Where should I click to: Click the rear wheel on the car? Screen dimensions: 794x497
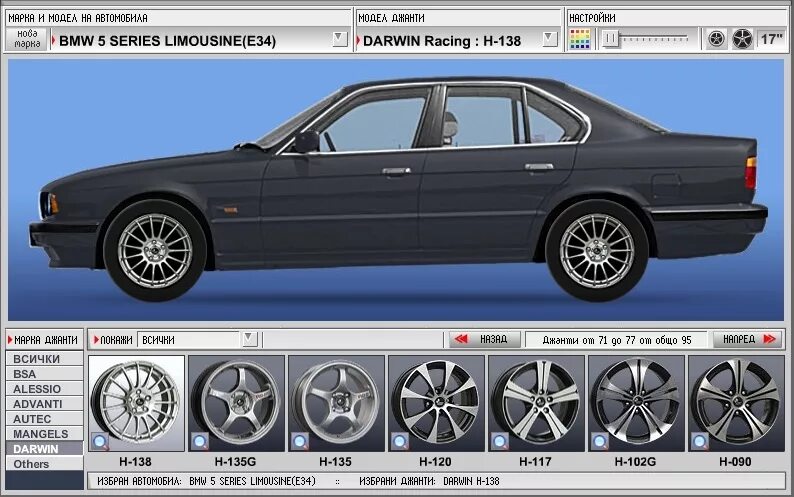[598, 251]
